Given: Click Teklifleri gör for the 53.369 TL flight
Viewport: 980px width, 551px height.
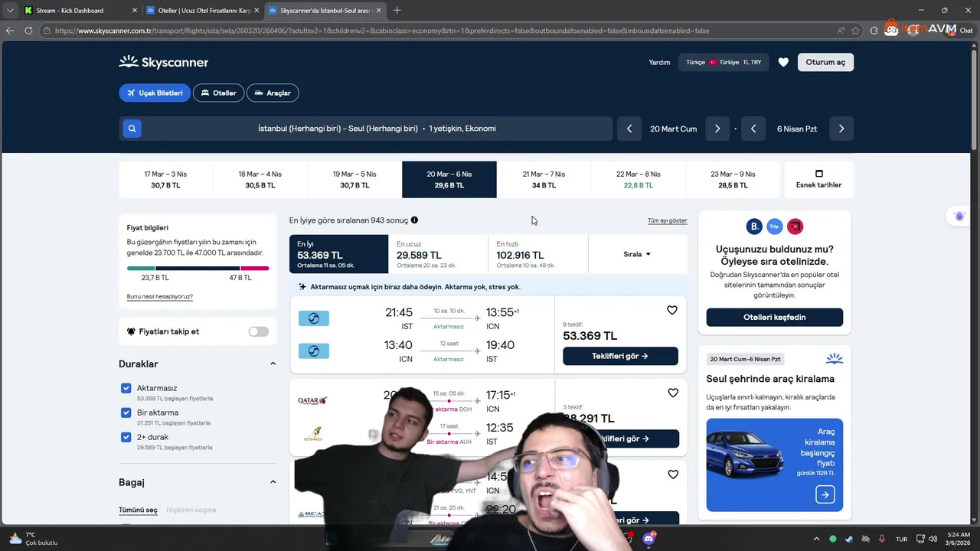Looking at the screenshot, I should click(620, 356).
